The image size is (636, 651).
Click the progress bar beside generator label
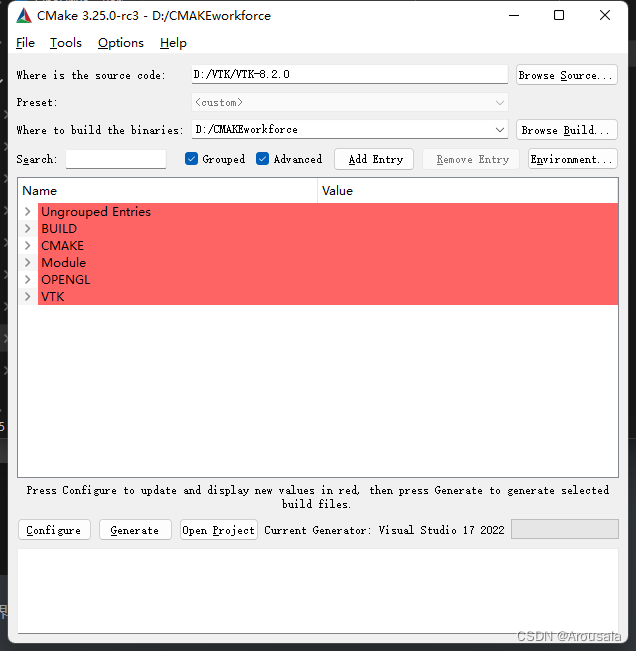(565, 529)
